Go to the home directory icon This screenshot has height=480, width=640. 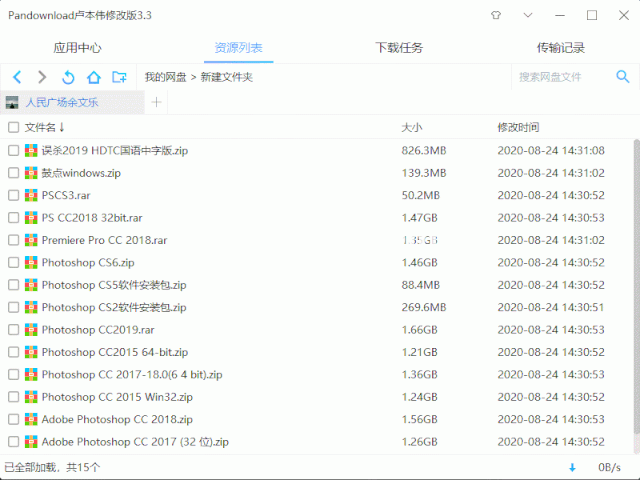point(94,77)
